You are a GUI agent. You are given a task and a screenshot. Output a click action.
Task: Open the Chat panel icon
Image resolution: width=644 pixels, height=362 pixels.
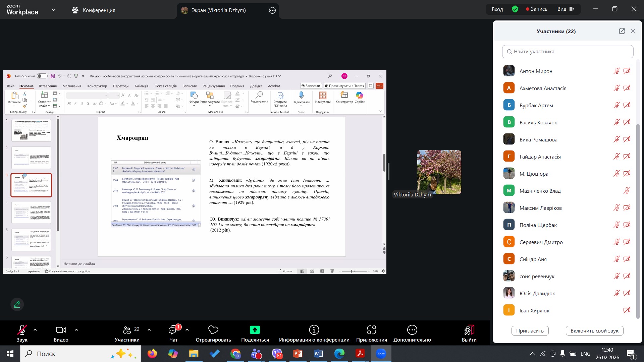[173, 330]
